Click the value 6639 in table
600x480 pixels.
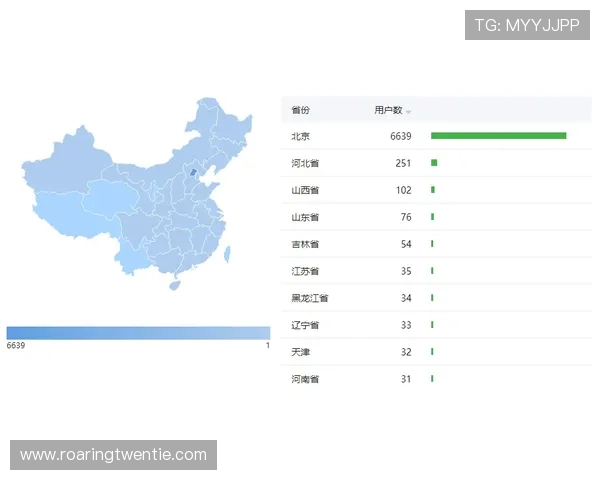click(401, 136)
